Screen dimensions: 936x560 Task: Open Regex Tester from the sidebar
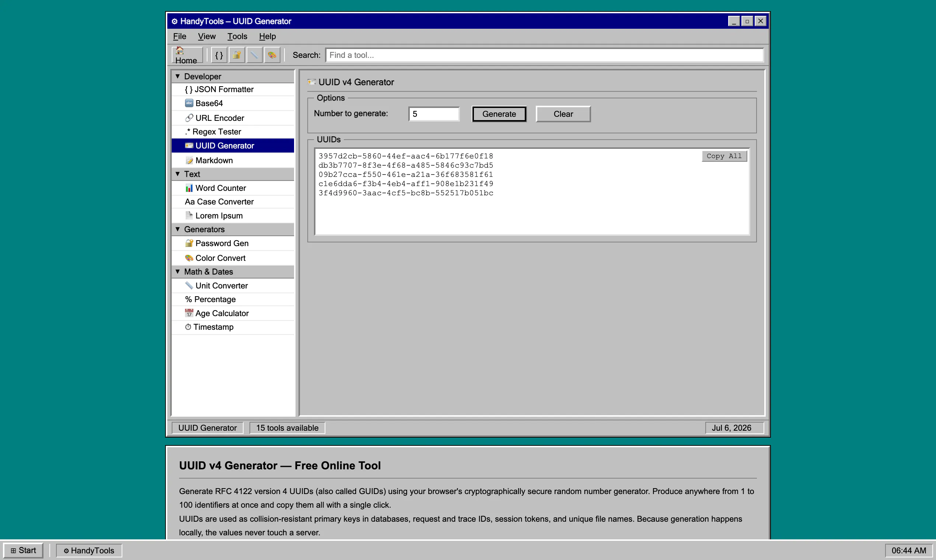coord(233,132)
